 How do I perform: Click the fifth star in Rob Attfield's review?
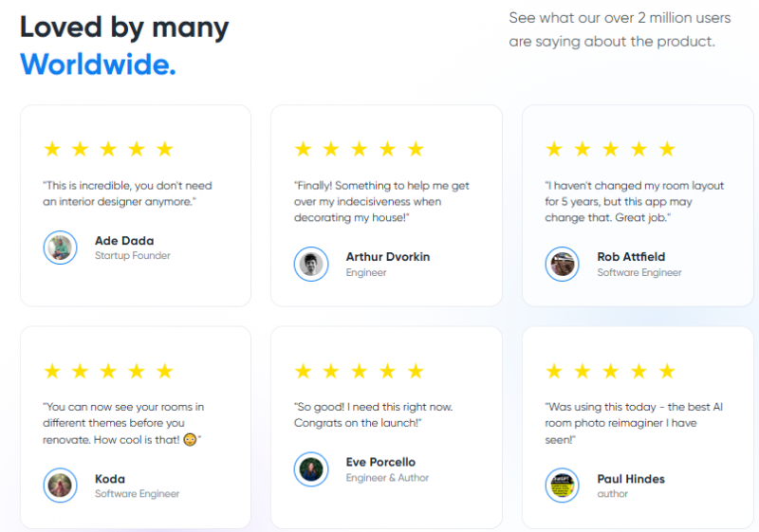667,149
